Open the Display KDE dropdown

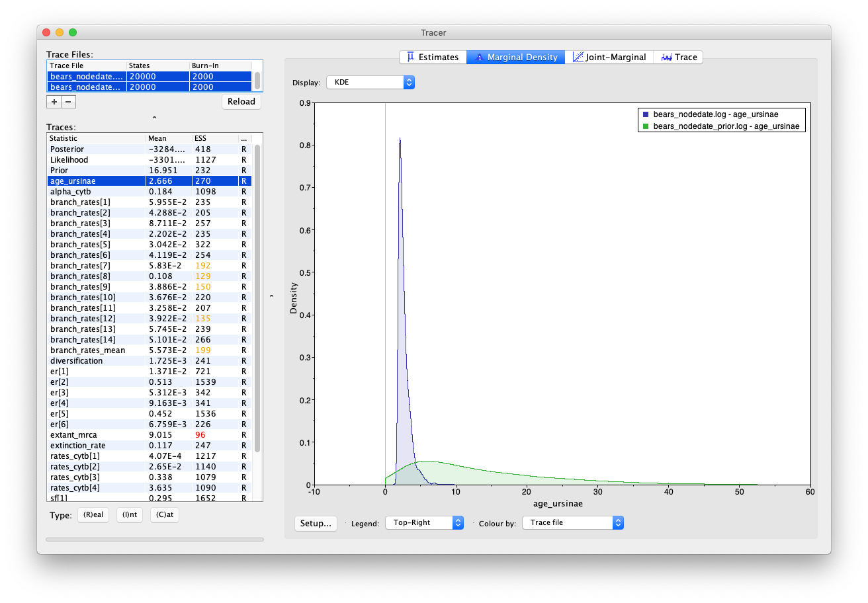370,83
